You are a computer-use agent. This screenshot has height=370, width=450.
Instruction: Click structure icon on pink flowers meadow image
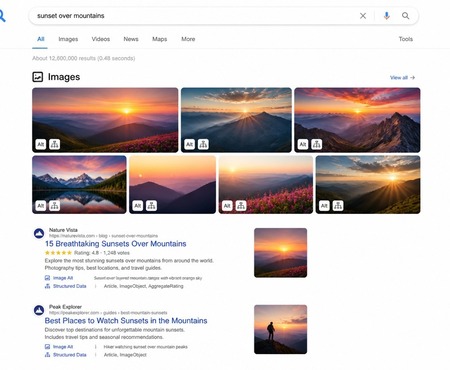[241, 206]
